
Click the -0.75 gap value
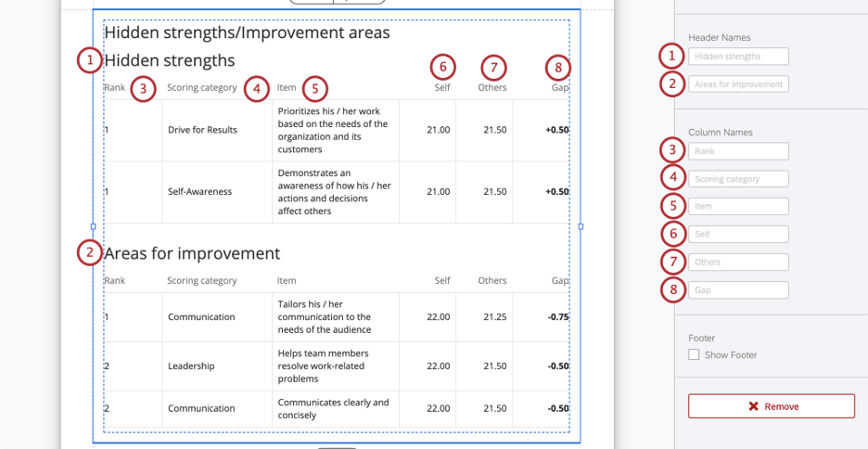pos(558,316)
